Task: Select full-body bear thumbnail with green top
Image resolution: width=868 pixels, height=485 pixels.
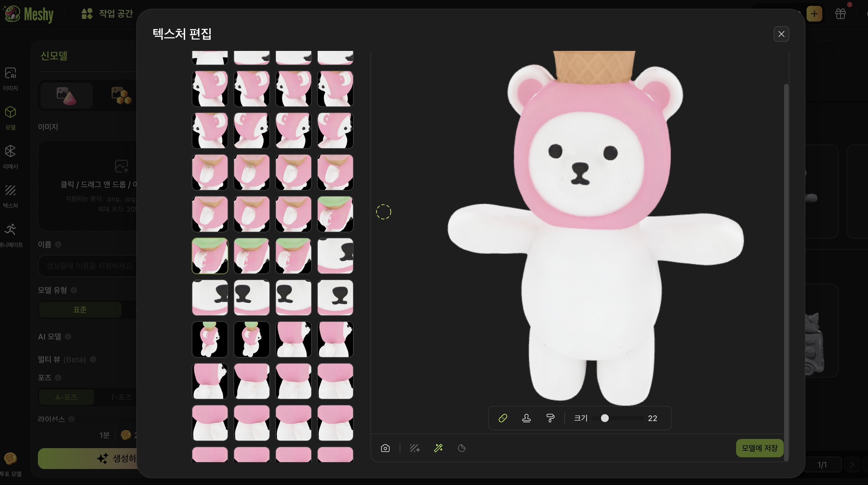Action: pyautogui.click(x=210, y=339)
